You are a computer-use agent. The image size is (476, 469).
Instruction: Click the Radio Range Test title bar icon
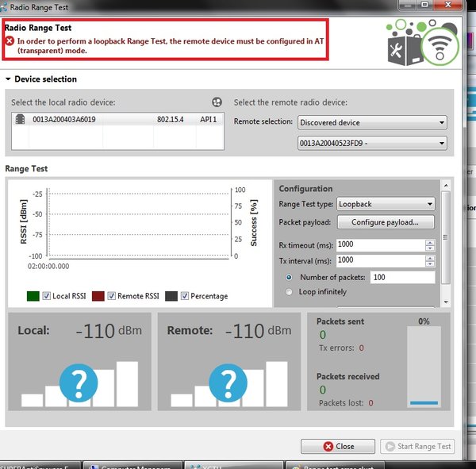[4, 7]
